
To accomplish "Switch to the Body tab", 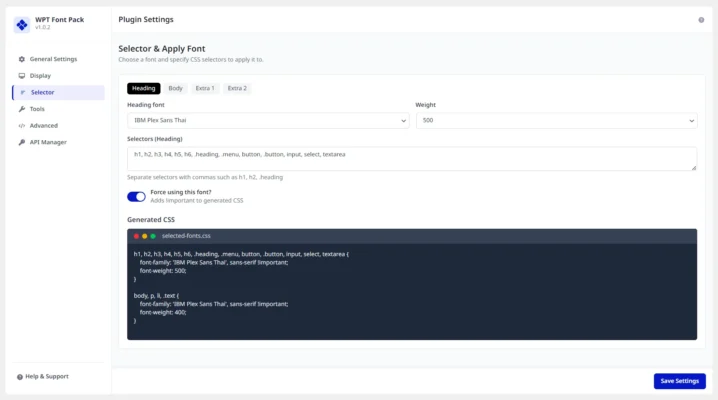I will 175,88.
